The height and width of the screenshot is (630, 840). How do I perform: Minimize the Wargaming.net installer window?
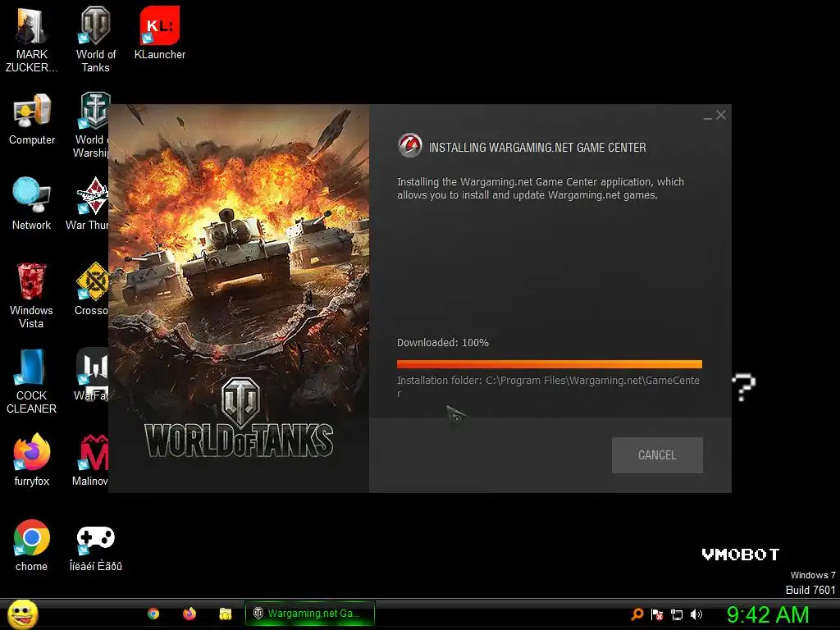point(707,116)
